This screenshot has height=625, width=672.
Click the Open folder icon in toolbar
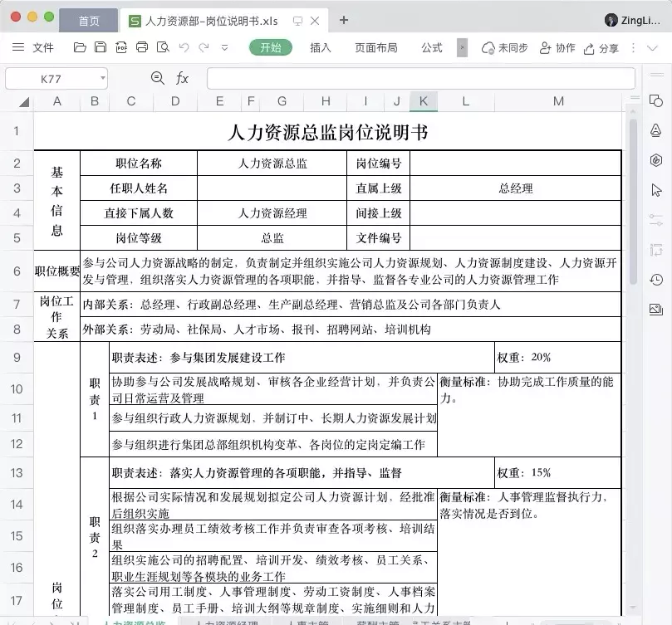pos(80,48)
